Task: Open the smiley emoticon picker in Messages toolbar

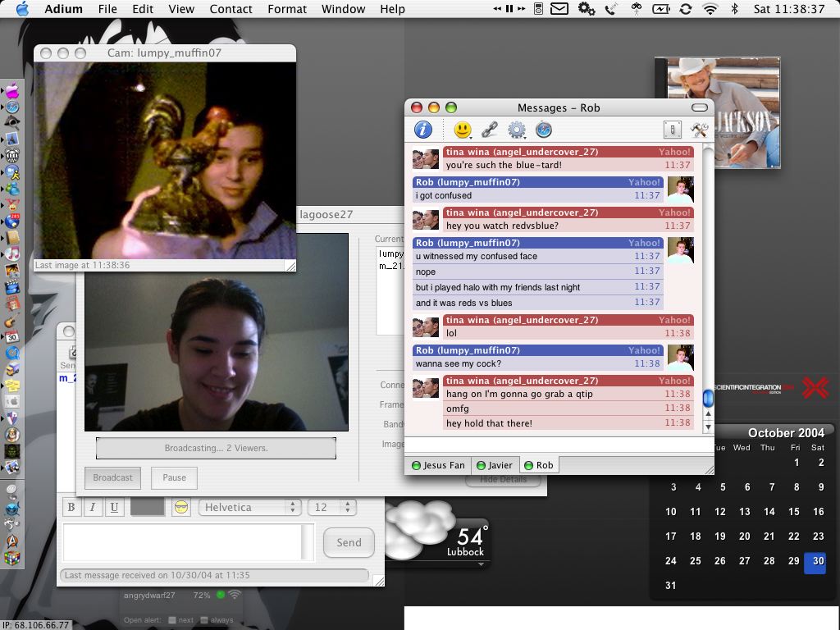Action: pos(463,130)
